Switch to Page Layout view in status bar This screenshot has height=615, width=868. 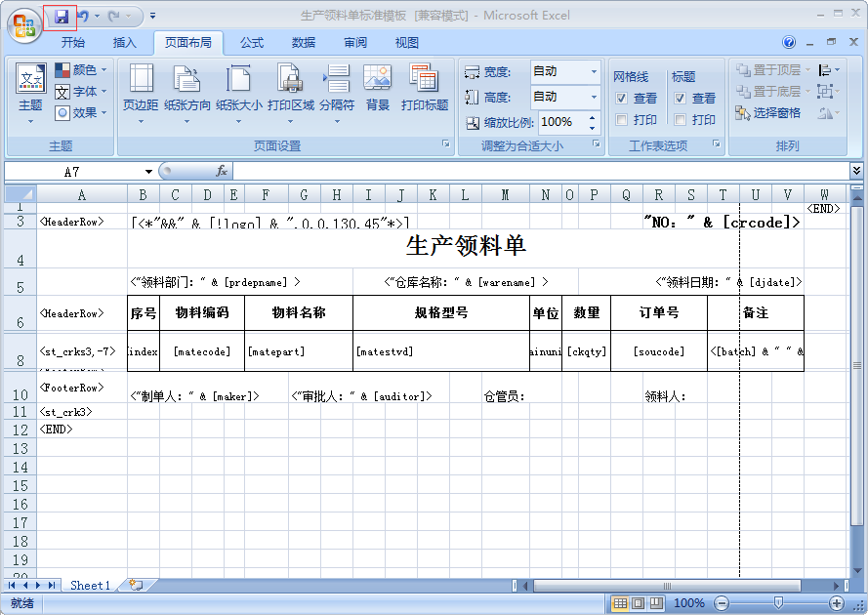[639, 603]
